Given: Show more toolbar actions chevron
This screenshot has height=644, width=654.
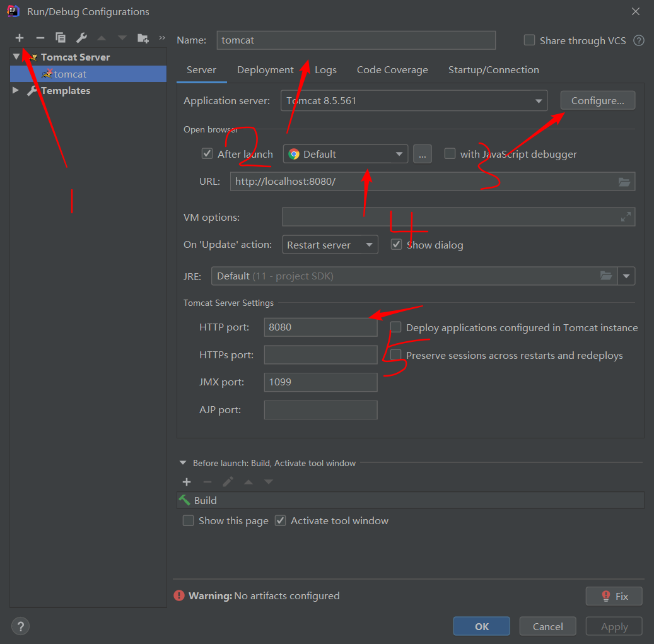Looking at the screenshot, I should tap(162, 38).
